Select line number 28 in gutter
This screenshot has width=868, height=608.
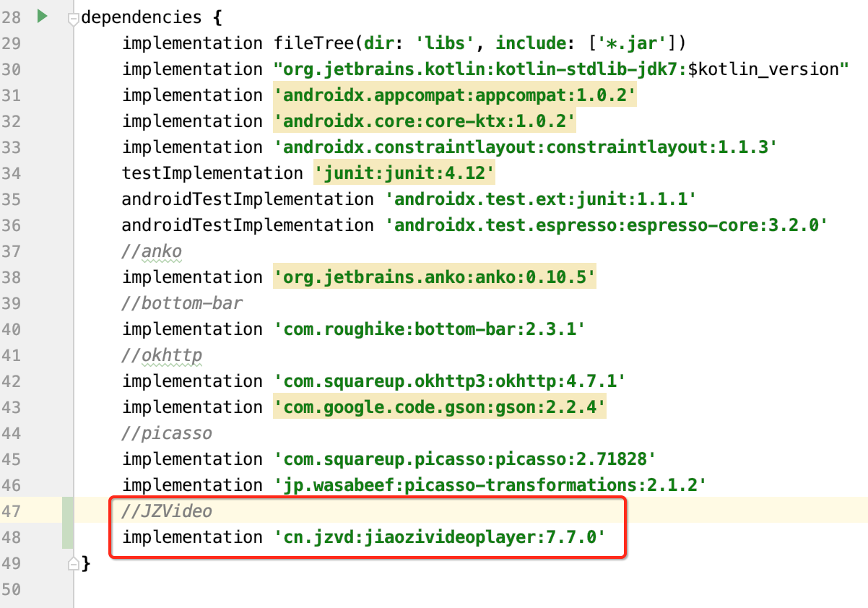point(11,17)
